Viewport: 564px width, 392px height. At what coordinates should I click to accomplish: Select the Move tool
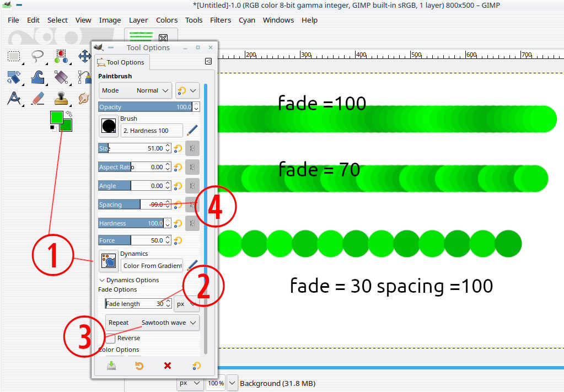[x=84, y=56]
